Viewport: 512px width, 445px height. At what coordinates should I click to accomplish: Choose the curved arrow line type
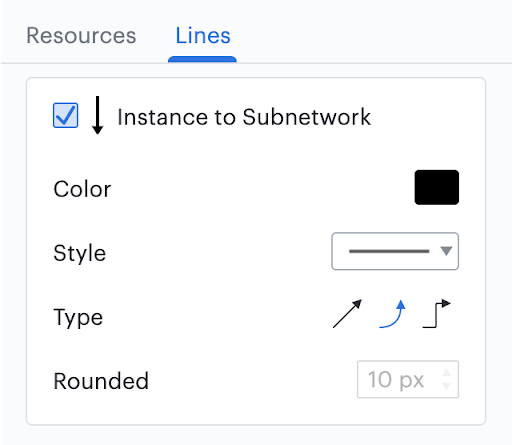[392, 314]
